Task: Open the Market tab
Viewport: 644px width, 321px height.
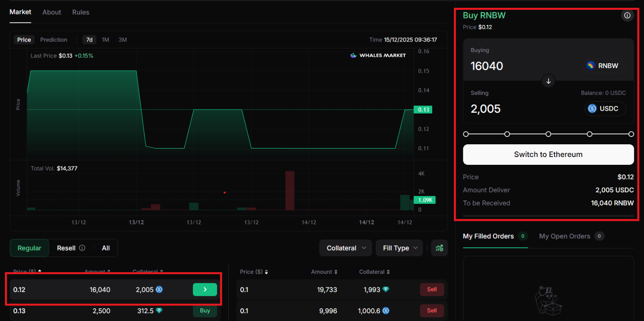Action: 20,12
